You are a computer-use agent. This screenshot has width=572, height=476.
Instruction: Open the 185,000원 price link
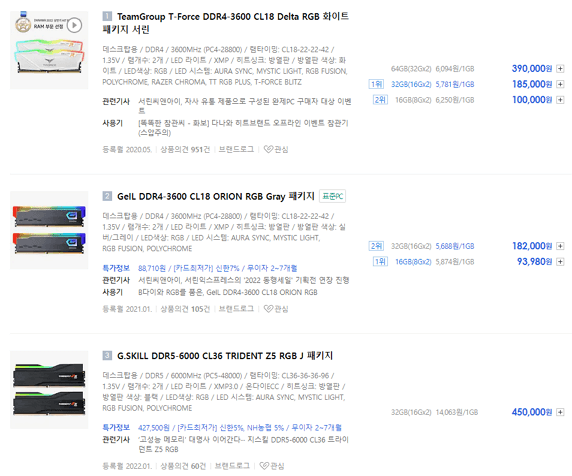(532, 84)
